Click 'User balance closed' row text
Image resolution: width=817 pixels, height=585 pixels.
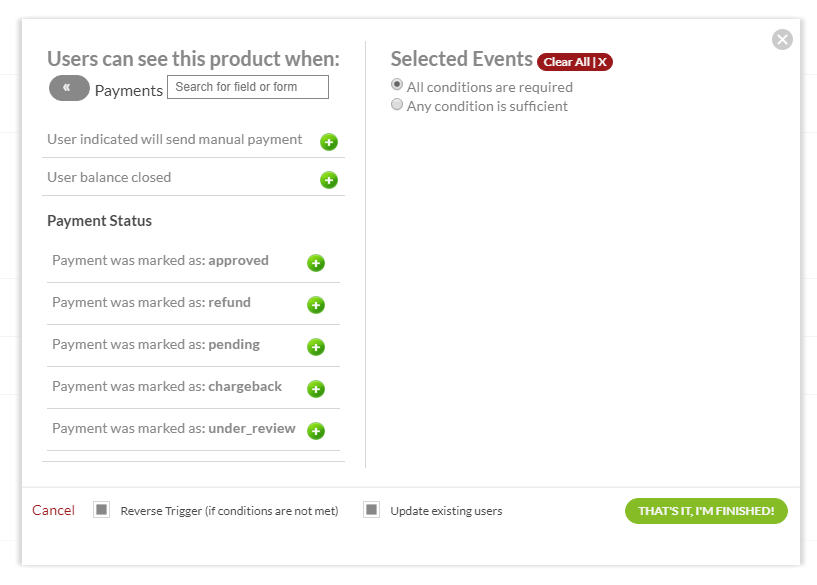pyautogui.click(x=109, y=177)
